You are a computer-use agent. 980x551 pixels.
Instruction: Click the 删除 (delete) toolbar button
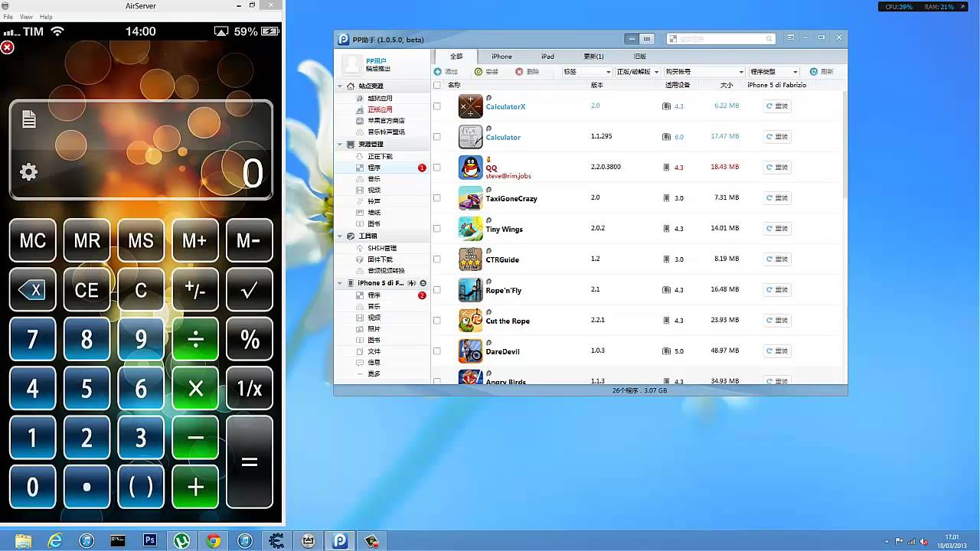coord(528,71)
